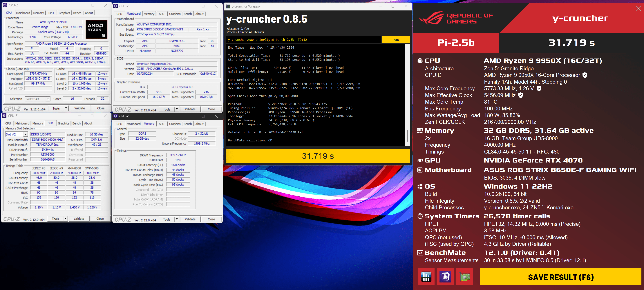The width and height of the screenshot is (644, 290).
Task: Expand Tools arrow in CPU-Z CPU window
Action: point(66,108)
